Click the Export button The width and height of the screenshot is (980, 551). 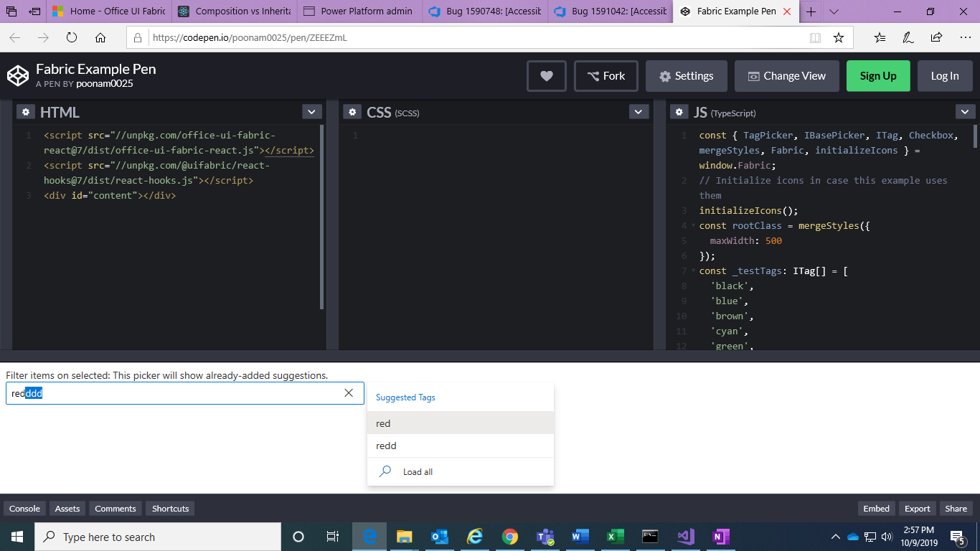(x=917, y=509)
